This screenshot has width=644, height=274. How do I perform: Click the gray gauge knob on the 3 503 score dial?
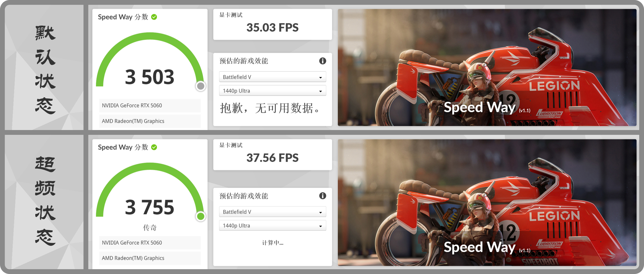coord(201,86)
